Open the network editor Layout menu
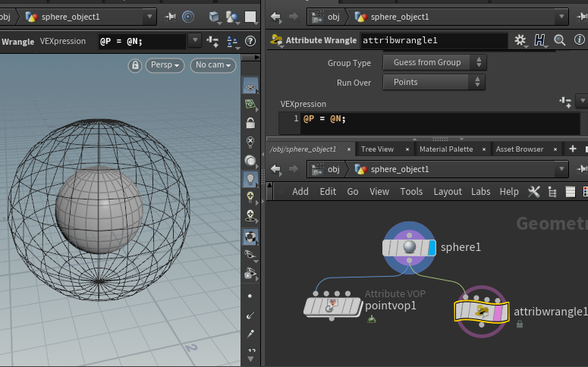 pos(448,192)
